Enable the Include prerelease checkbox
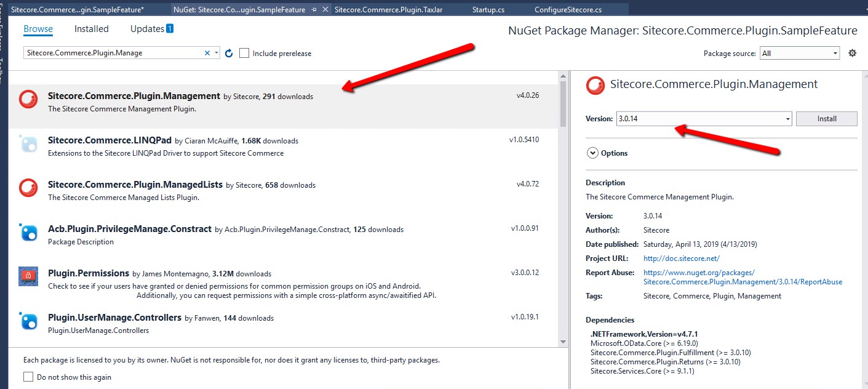 tap(244, 54)
